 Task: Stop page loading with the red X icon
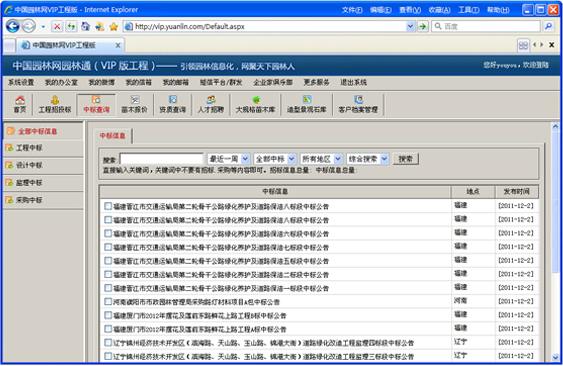point(57,26)
